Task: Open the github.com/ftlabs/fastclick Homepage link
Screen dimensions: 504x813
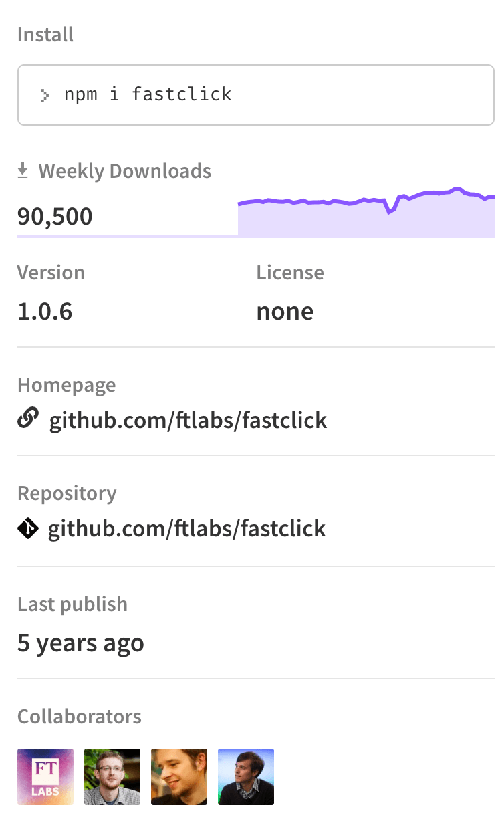Action: [187, 420]
